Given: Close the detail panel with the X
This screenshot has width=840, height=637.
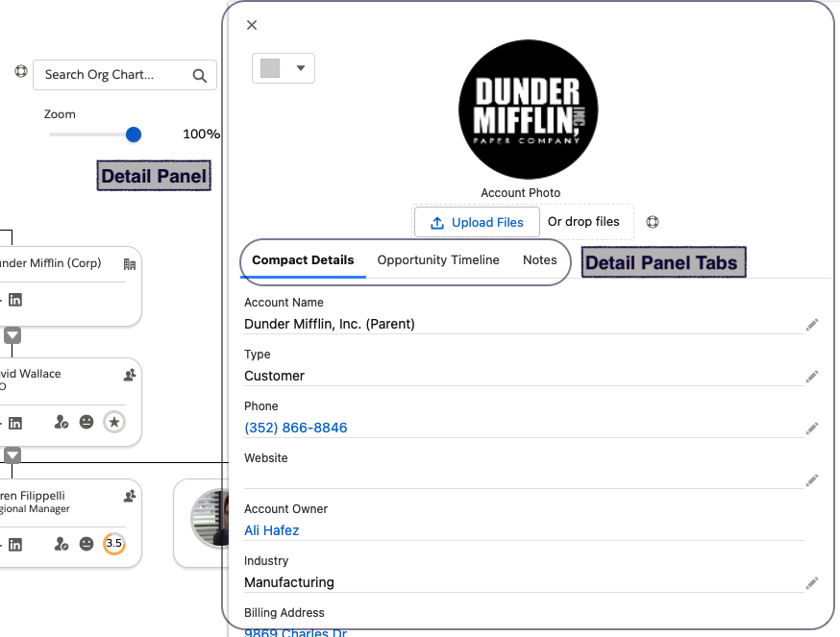Looking at the screenshot, I should (x=252, y=25).
